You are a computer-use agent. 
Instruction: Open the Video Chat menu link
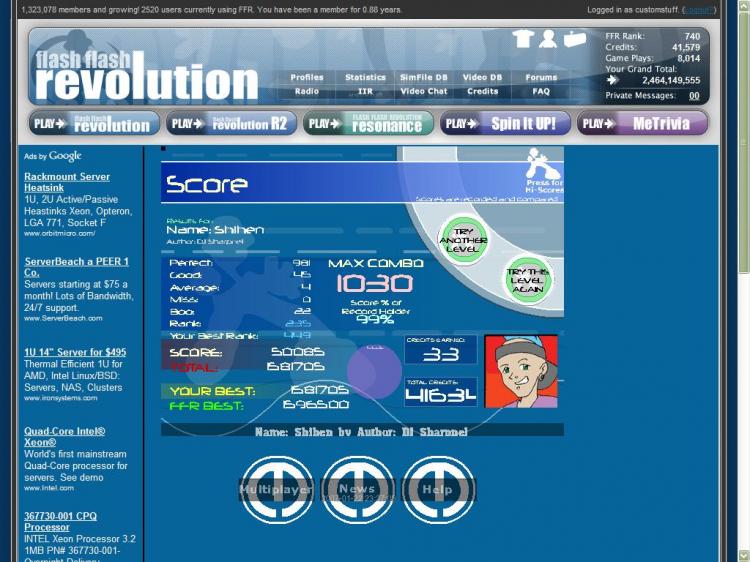pos(424,91)
